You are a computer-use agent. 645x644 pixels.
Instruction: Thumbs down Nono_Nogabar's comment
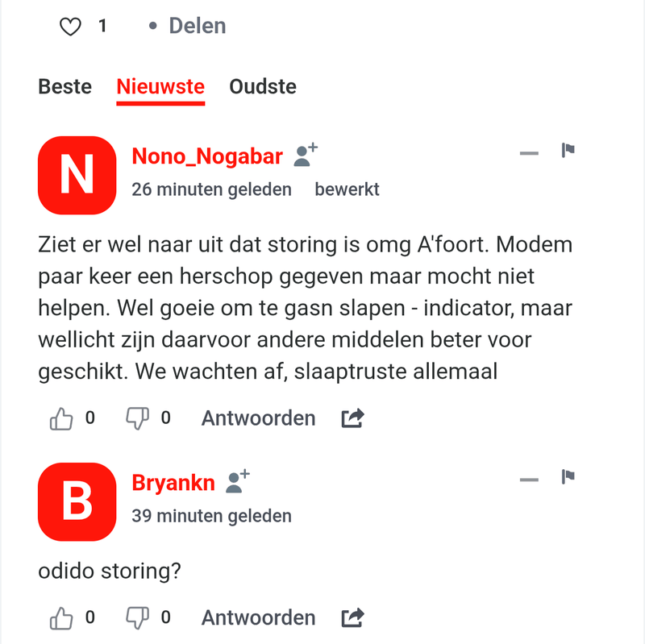[x=137, y=418]
